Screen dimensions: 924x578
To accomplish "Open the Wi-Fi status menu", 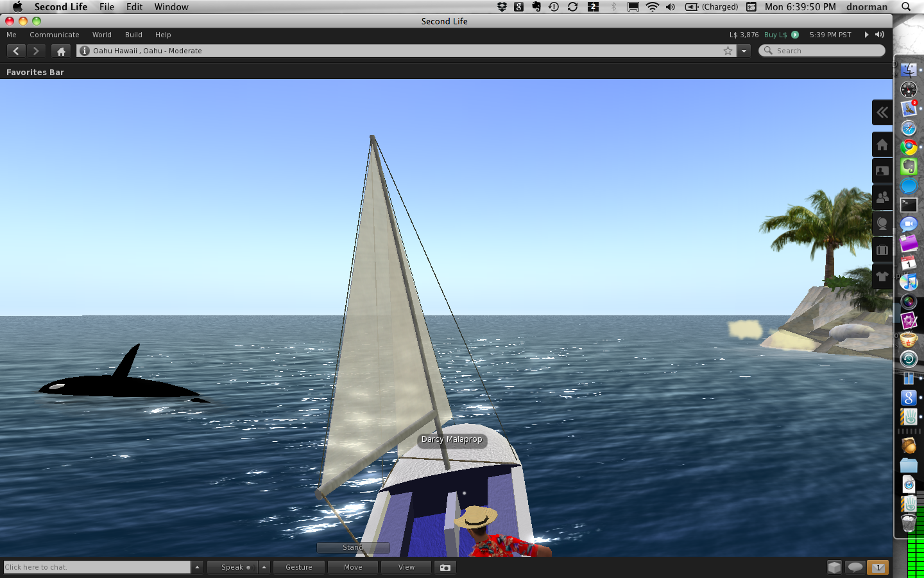I will (652, 7).
